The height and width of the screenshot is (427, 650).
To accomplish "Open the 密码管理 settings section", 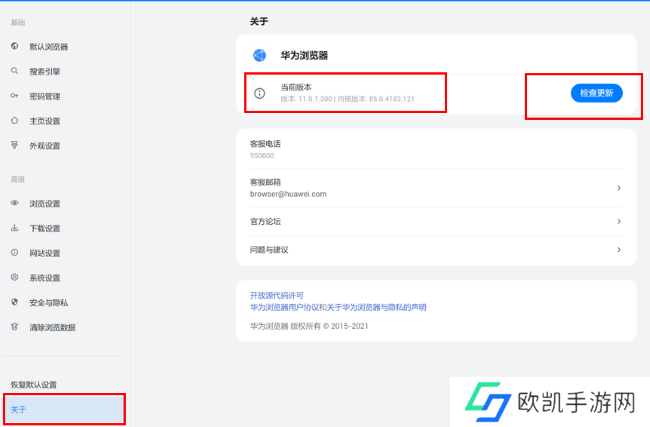I will click(45, 97).
